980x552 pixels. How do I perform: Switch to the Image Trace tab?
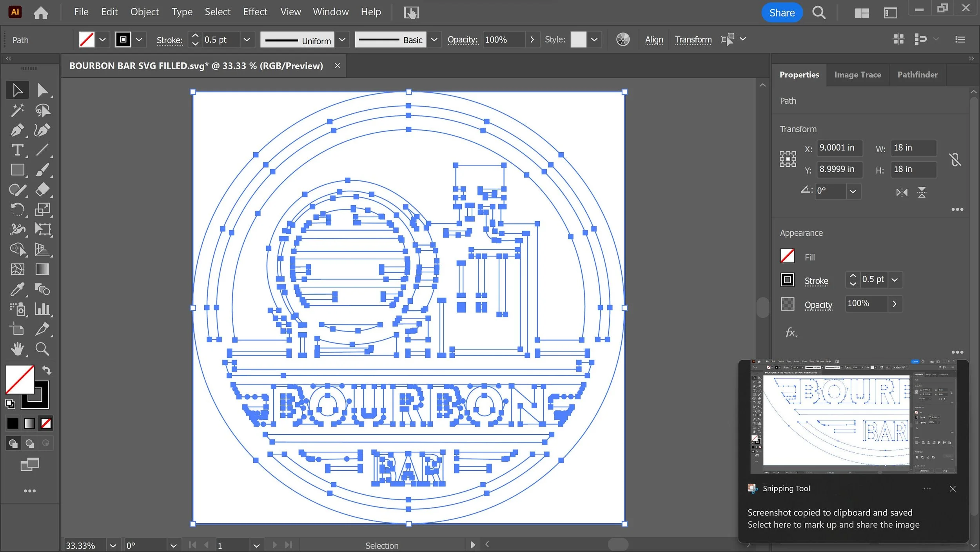coord(857,75)
